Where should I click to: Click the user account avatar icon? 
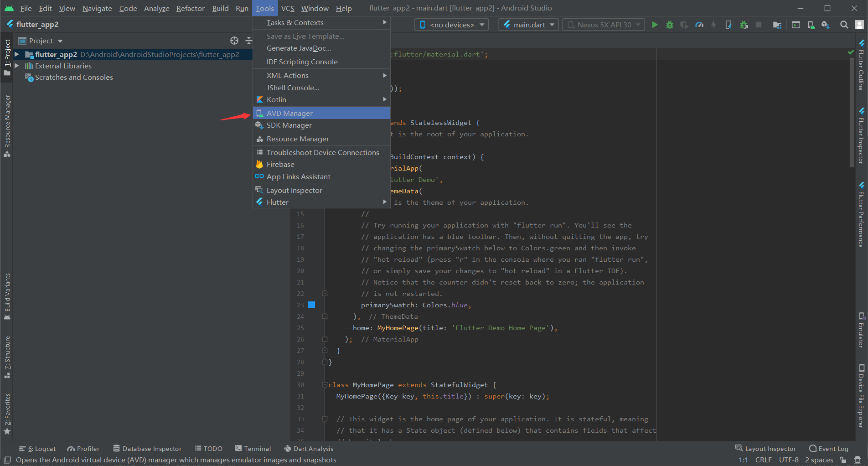[859, 25]
